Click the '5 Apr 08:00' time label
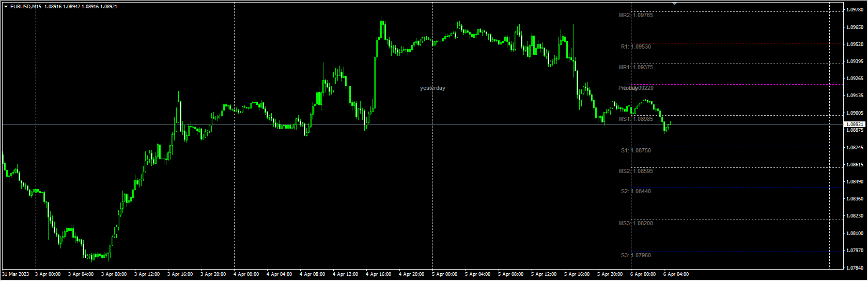Image resolution: width=868 pixels, height=281 pixels. click(510, 274)
